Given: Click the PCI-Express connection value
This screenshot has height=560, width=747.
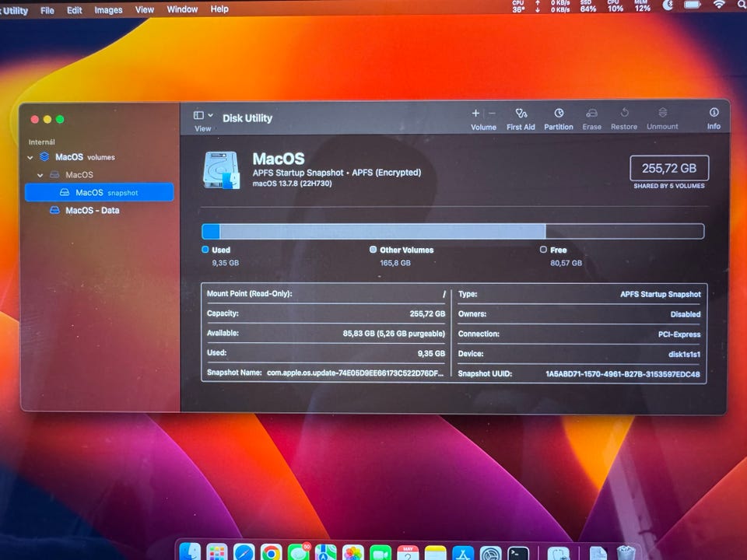Looking at the screenshot, I should [679, 334].
